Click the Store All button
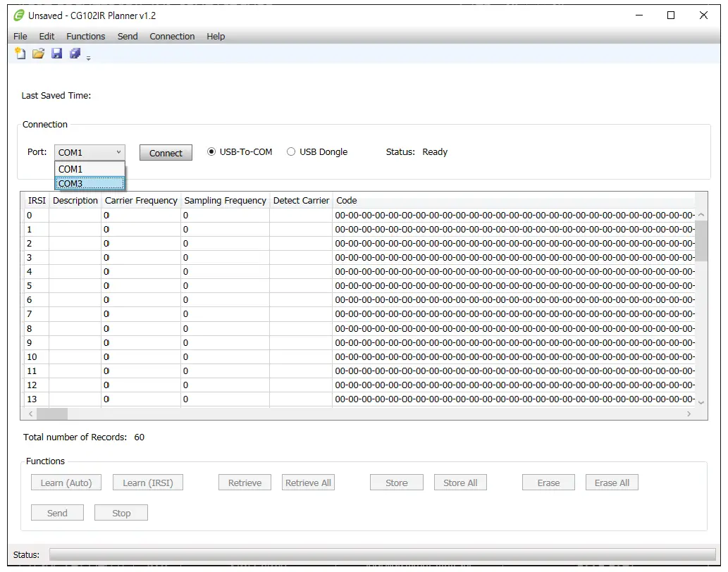 460,483
